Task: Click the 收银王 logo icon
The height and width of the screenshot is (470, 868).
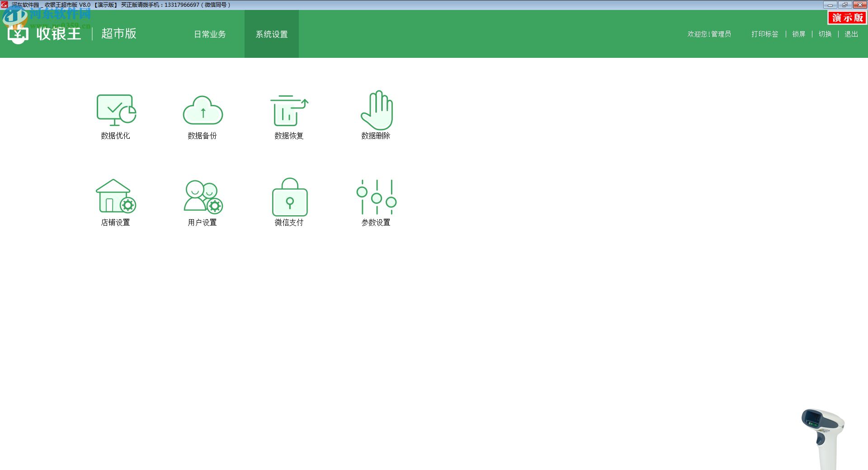Action: [18, 34]
